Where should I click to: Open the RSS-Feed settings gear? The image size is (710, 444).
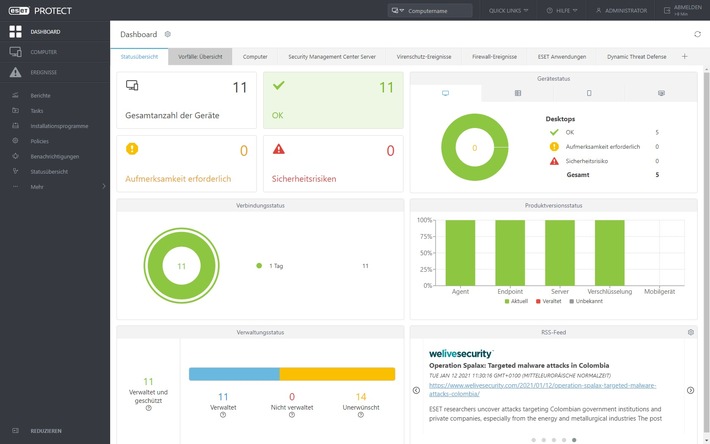(x=691, y=332)
